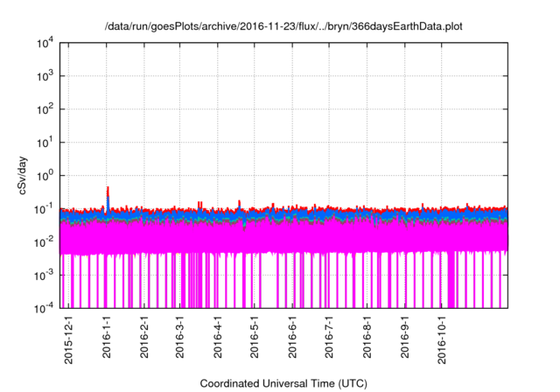Click the 2016-8-1 date tick label
The width and height of the screenshot is (560, 392).
coord(366,337)
